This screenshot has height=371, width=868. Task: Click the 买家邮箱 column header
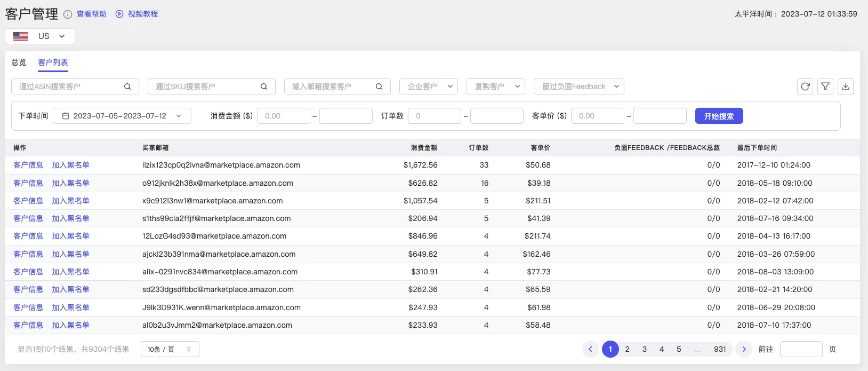156,148
